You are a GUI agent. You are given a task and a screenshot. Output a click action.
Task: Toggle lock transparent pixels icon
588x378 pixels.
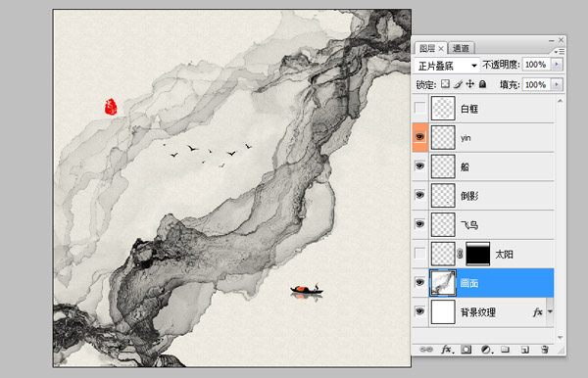click(x=445, y=84)
